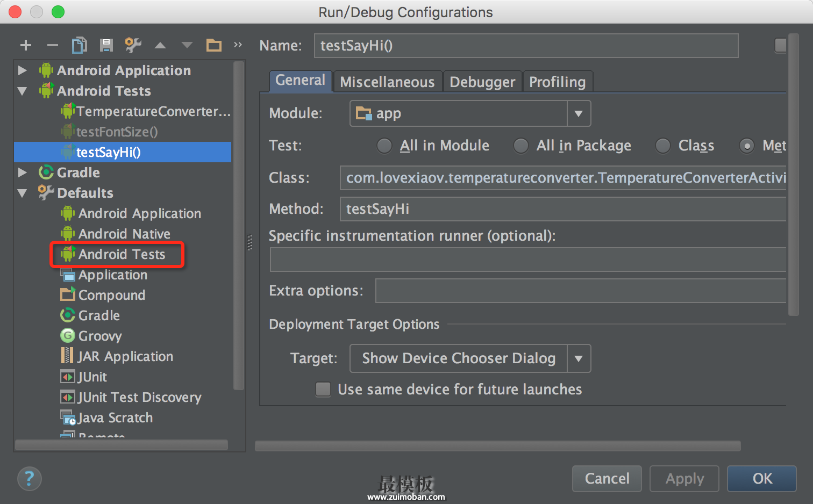813x504 pixels.
Task: Select default Compound item
Action: pyautogui.click(x=111, y=295)
